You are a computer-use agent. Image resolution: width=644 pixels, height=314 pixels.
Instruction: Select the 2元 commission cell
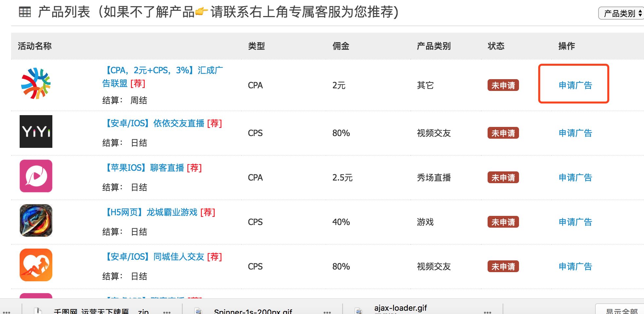click(339, 85)
